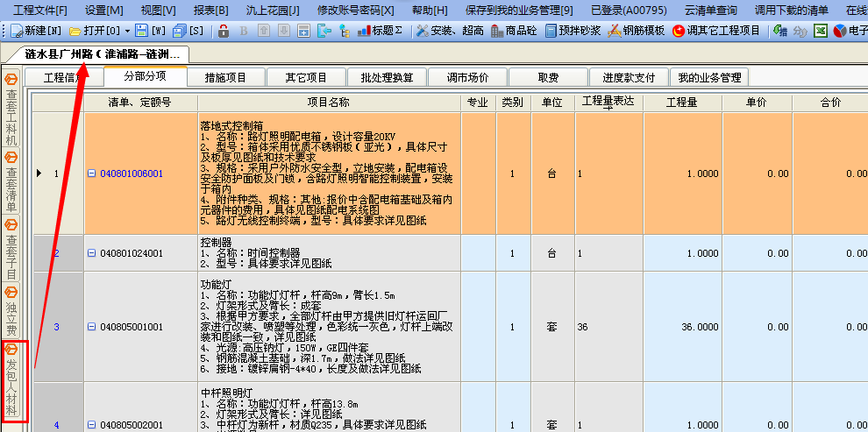This screenshot has height=432, width=868.
Task: Click the teal left-arrow import icon
Action: 324,31
